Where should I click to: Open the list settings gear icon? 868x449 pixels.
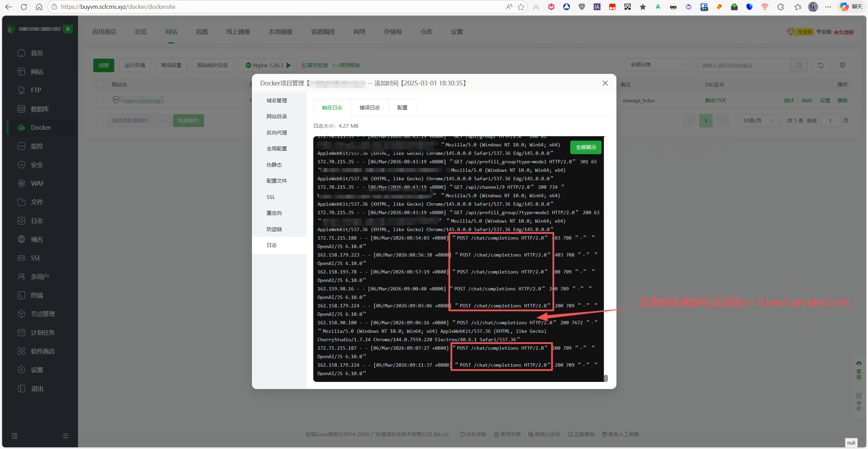tap(842, 65)
